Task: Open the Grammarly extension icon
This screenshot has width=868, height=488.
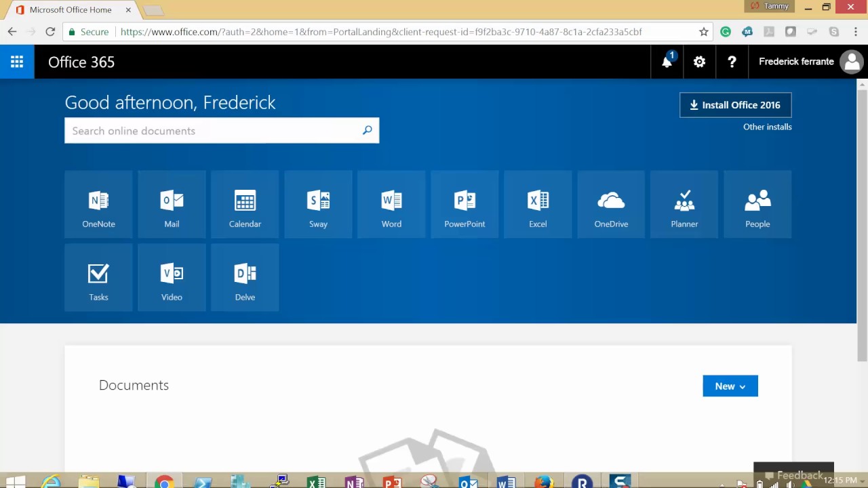Action: [726, 32]
